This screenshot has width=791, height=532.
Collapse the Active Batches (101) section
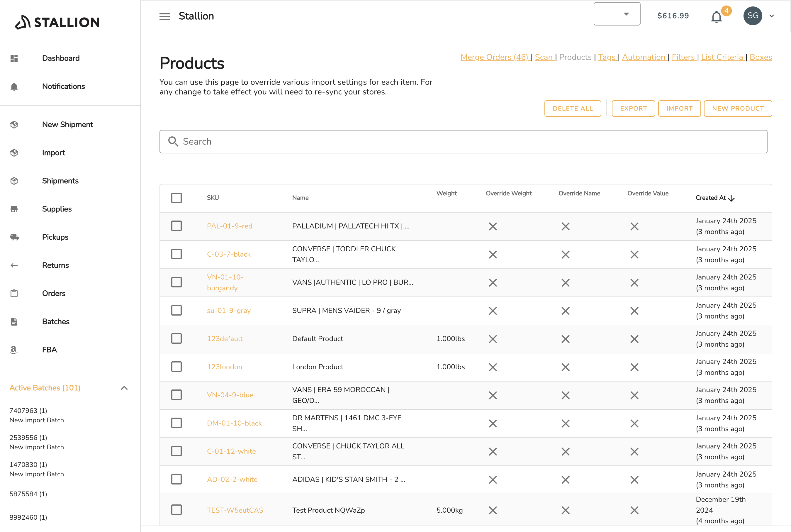125,388
